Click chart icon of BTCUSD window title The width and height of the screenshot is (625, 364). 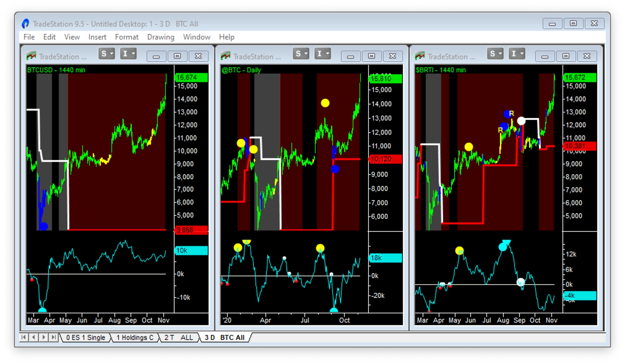31,56
